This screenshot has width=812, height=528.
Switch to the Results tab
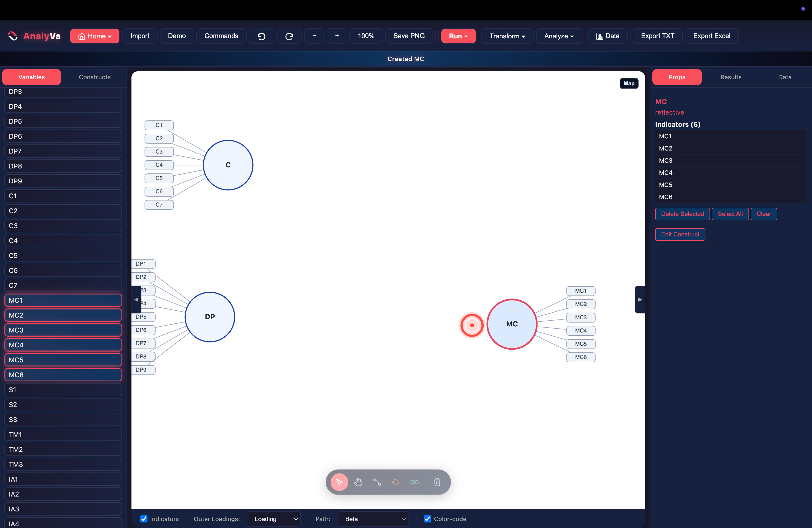click(x=731, y=77)
